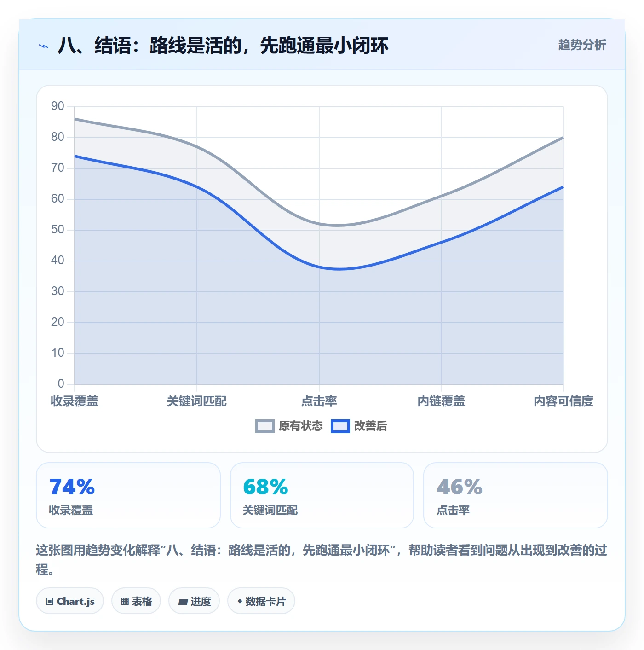644x650 pixels.
Task: Click the 改善后 legend label
Action: (371, 426)
